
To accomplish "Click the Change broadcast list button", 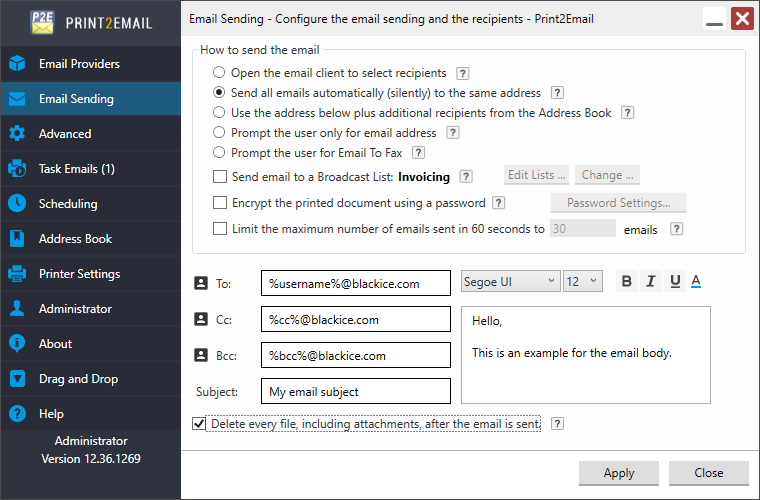I will tap(607, 175).
